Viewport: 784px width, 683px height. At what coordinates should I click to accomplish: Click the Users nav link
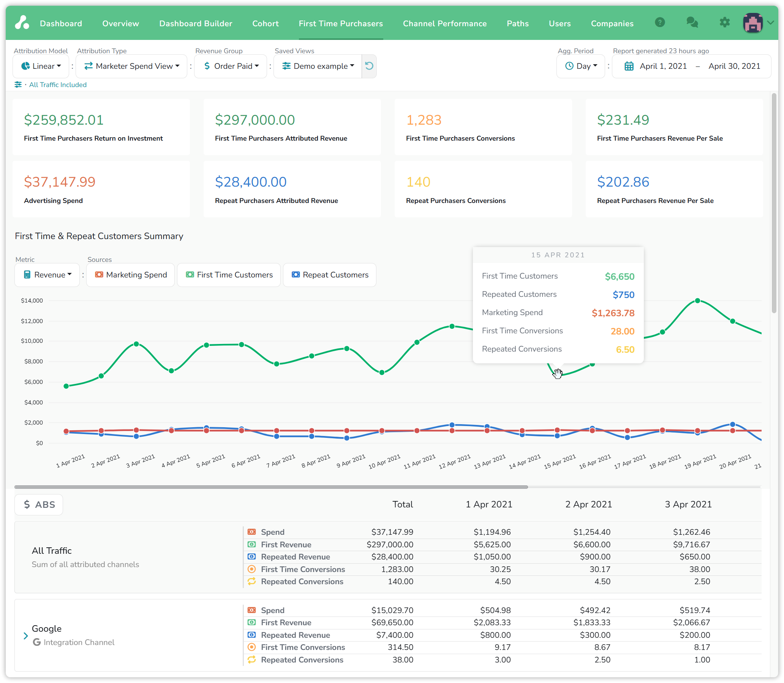[560, 24]
